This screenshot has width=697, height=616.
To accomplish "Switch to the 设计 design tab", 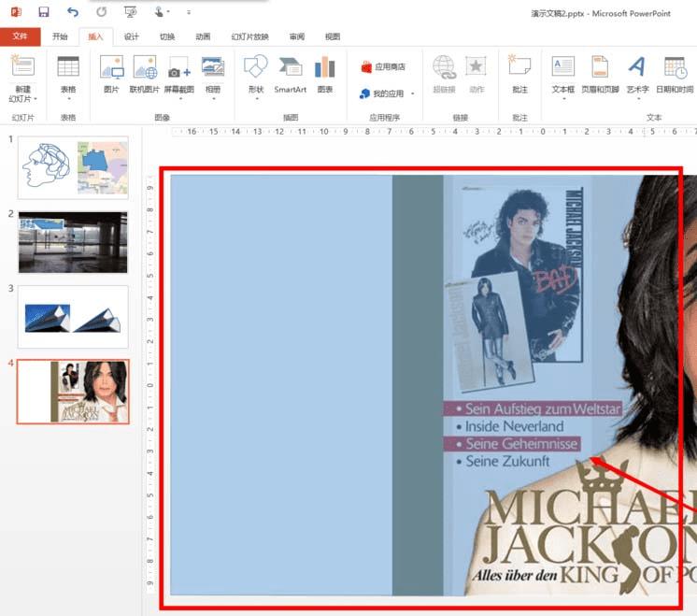I will 132,36.
